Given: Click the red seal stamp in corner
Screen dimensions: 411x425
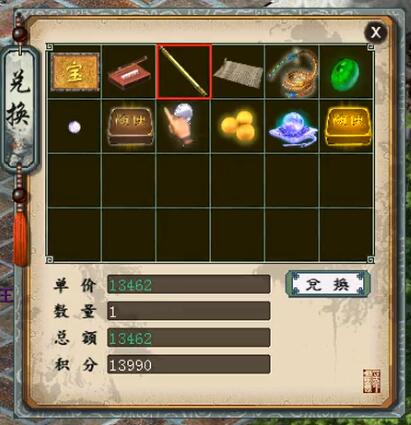Looking at the screenshot, I should tap(371, 381).
